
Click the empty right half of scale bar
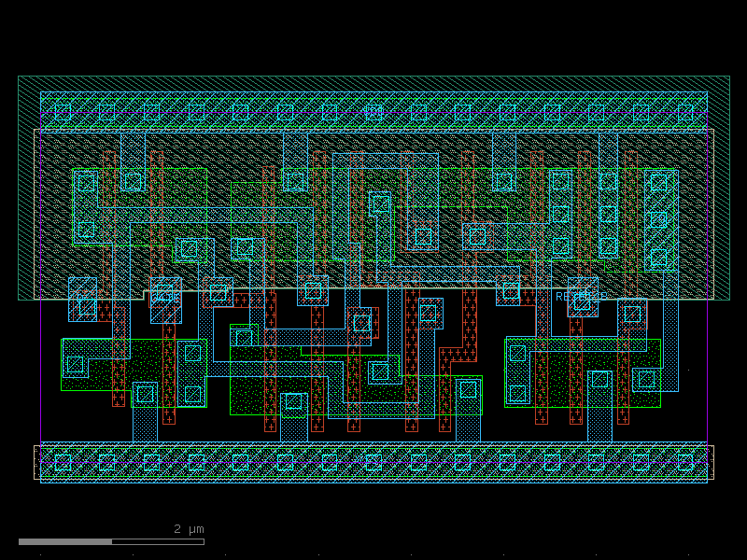[158, 542]
